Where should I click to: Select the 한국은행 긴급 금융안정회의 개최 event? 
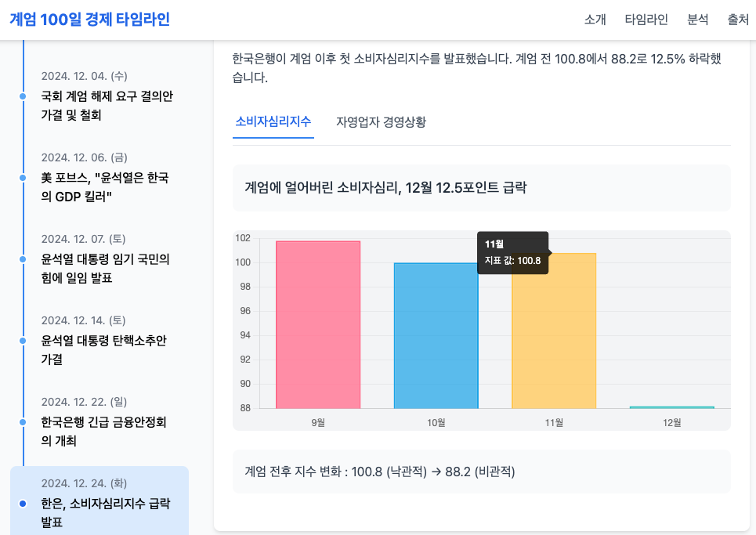pos(103,431)
